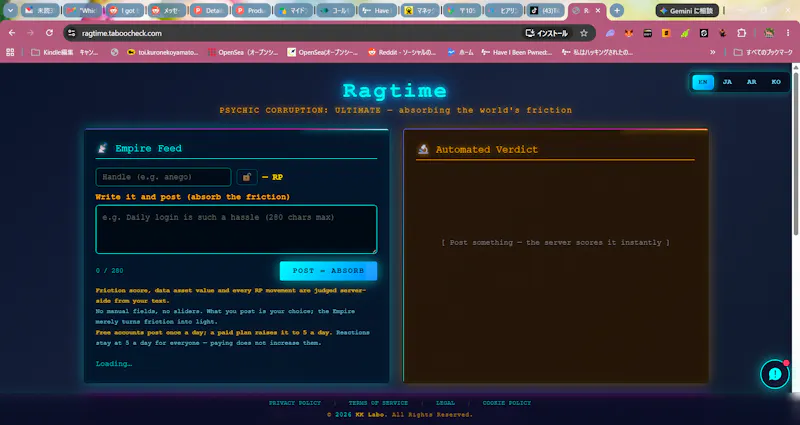
Task: Open the Extensions puzzle-piece menu
Action: 741,33
